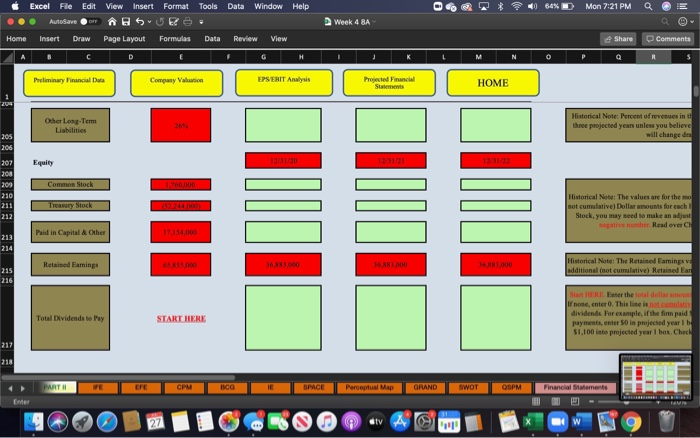Click the Share button

618,39
